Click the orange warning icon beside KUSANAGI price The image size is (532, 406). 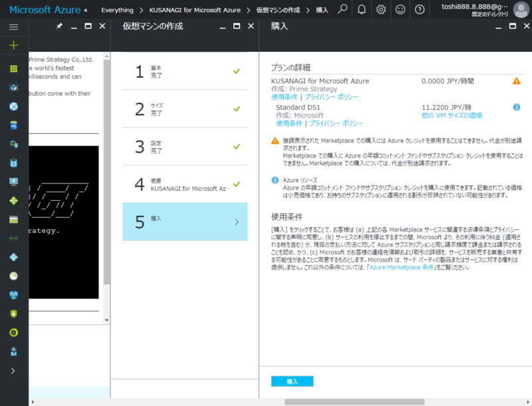point(517,81)
